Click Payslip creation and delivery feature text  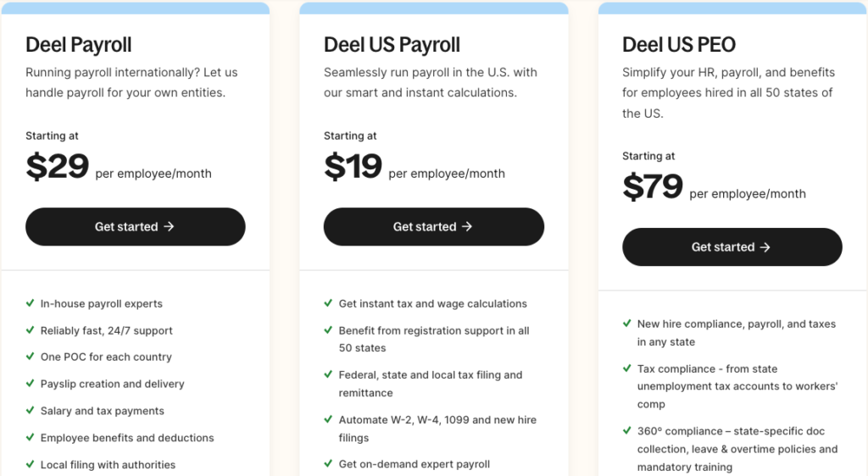point(113,384)
